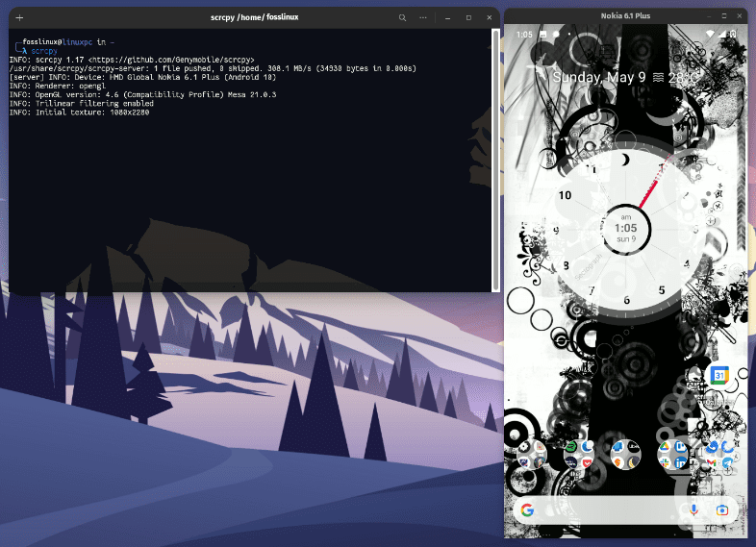Tap the image notification icon in status bar
Image resolution: width=756 pixels, height=547 pixels.
(542, 35)
